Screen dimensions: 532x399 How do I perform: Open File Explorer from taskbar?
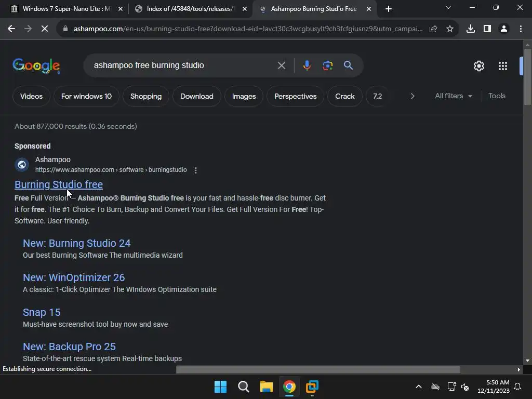pos(267,387)
